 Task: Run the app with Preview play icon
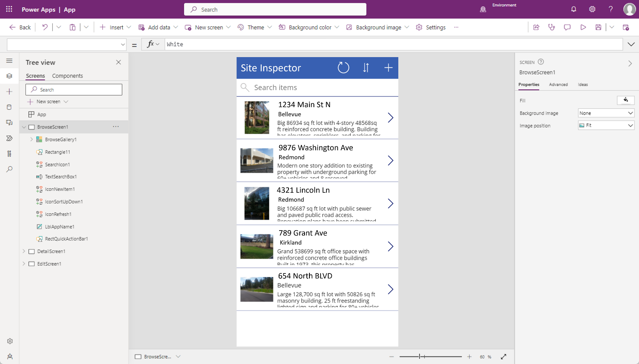click(583, 27)
